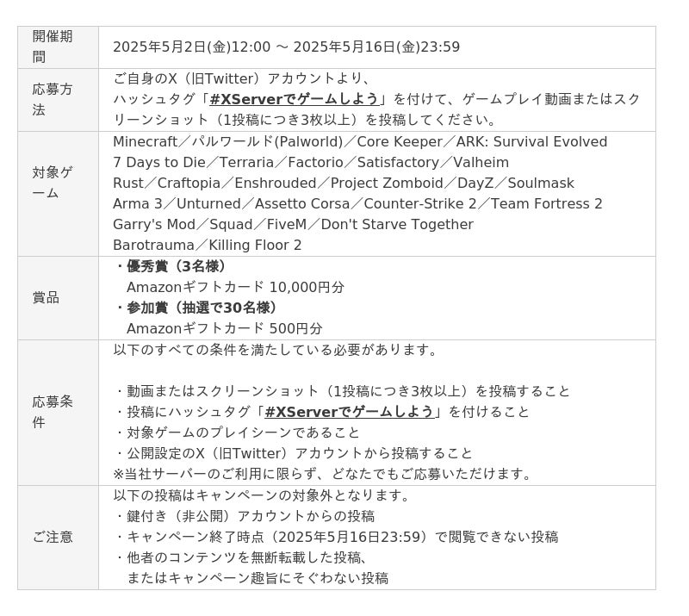The width and height of the screenshot is (689, 616).
Task: Click the Don't Starve Together text
Action: point(397,224)
